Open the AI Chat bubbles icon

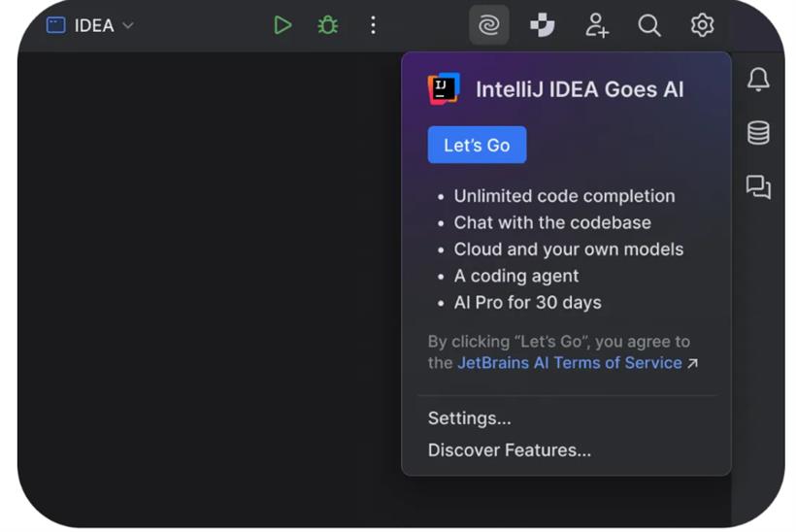(758, 186)
